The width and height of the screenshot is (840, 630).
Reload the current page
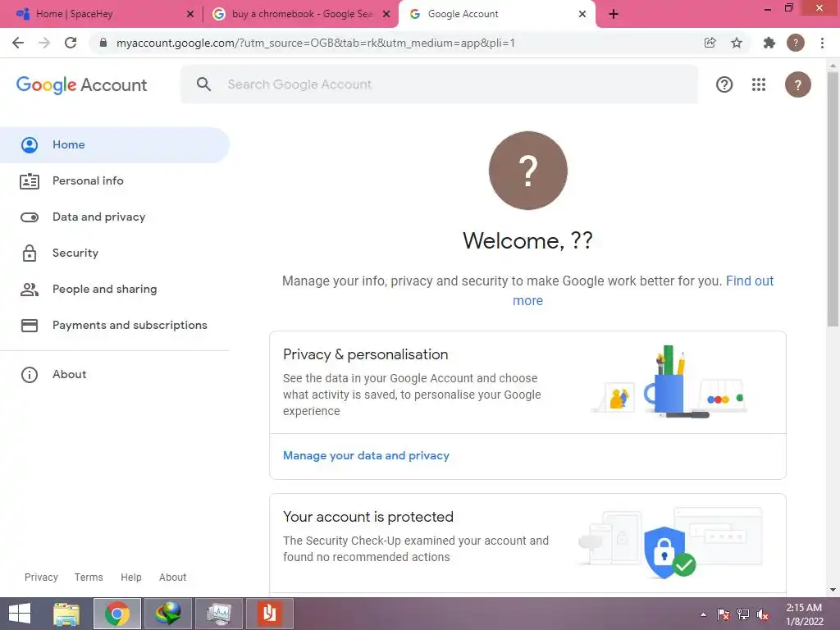[x=71, y=43]
